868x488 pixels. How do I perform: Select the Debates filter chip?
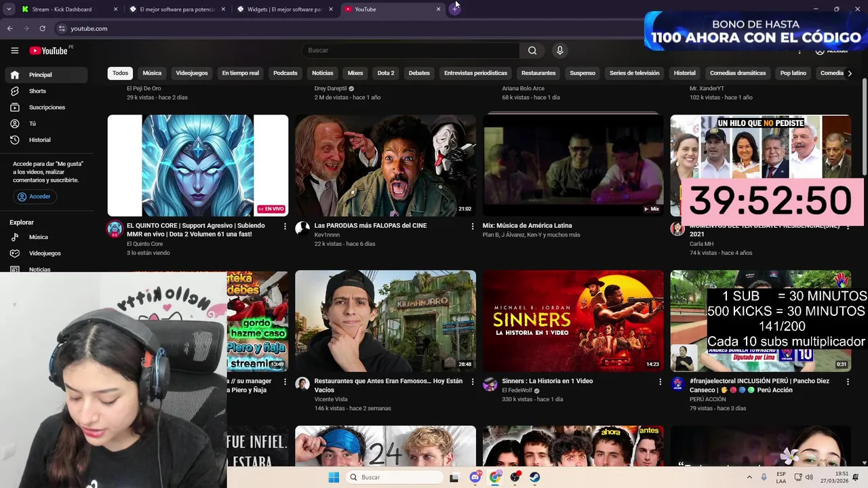[x=419, y=73]
